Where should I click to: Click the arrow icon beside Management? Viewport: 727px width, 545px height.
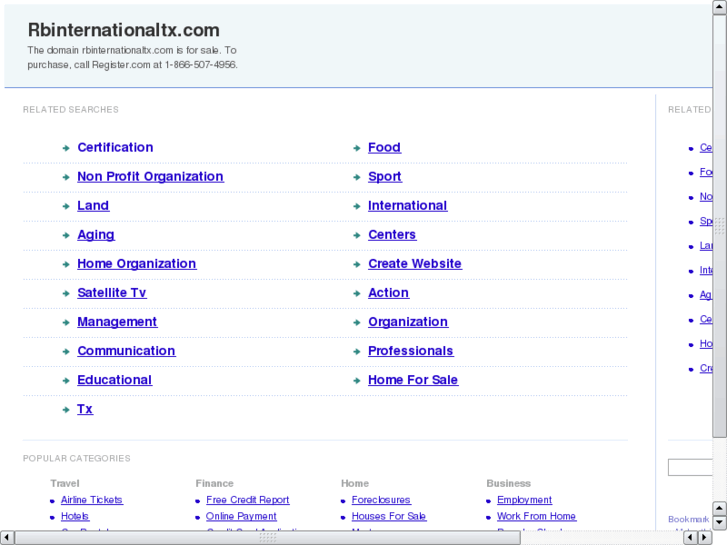click(66, 323)
